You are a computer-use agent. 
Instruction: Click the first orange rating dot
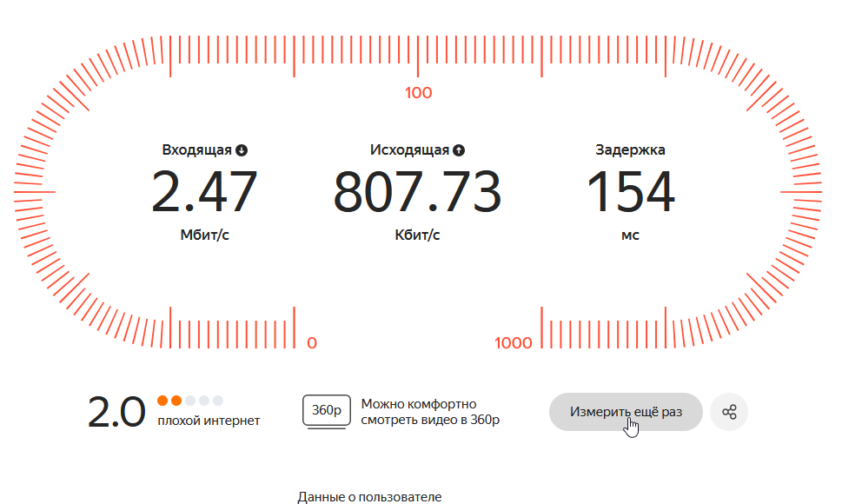[x=162, y=401]
